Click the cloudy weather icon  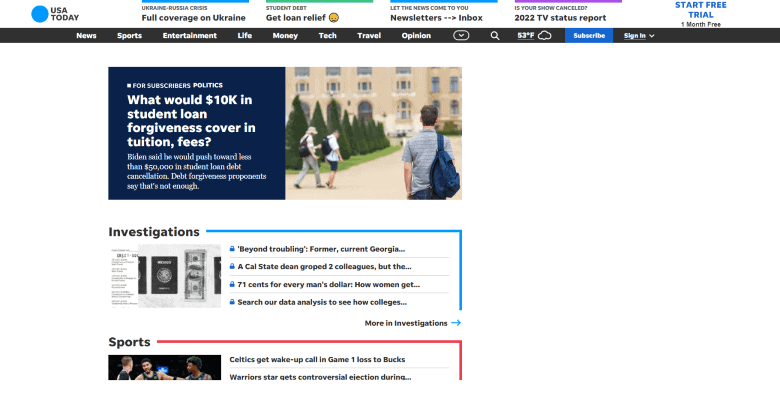[545, 36]
